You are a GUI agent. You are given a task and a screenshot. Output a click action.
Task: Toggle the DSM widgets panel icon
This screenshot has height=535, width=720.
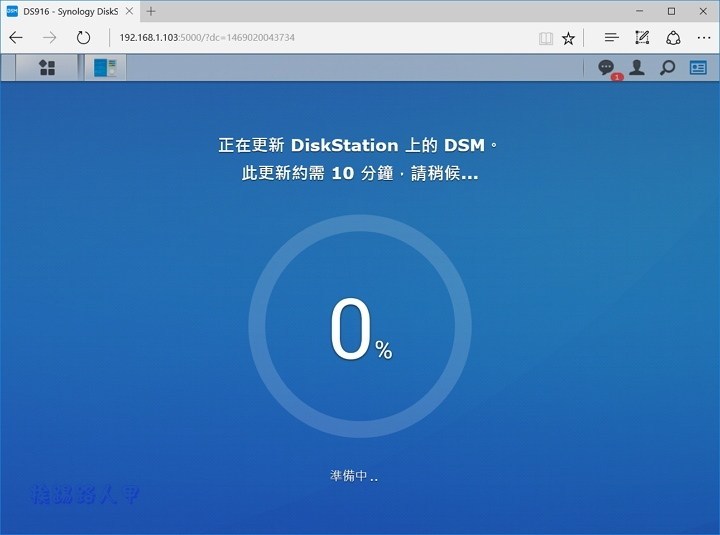point(698,68)
